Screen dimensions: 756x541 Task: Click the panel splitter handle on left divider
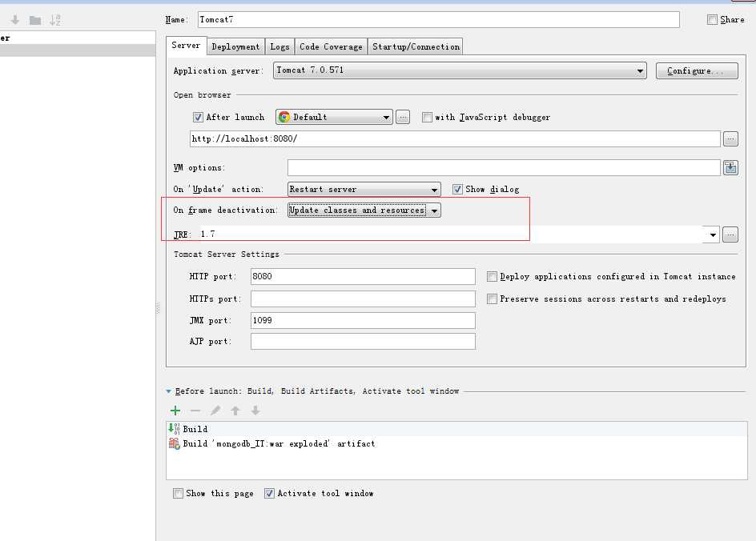pyautogui.click(x=158, y=308)
